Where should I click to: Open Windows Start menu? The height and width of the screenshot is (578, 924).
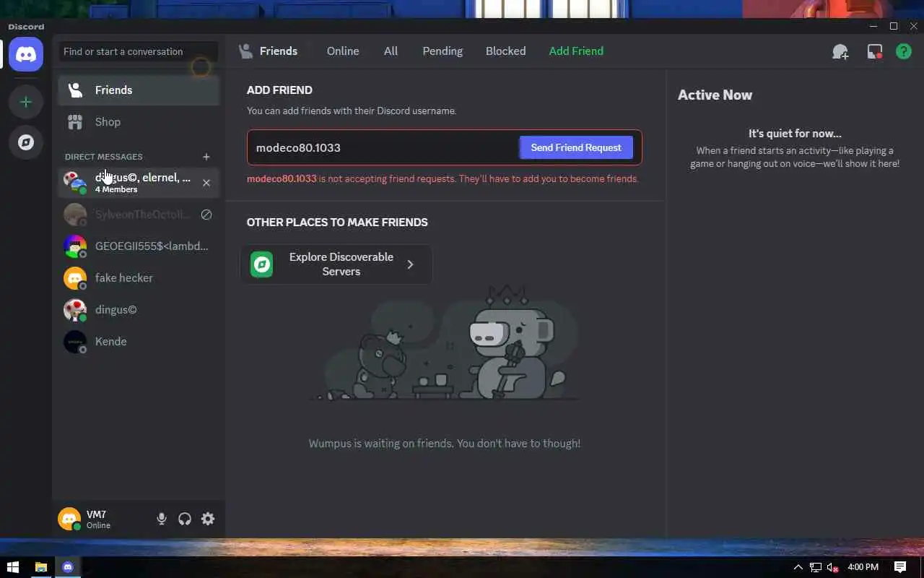tap(12, 567)
